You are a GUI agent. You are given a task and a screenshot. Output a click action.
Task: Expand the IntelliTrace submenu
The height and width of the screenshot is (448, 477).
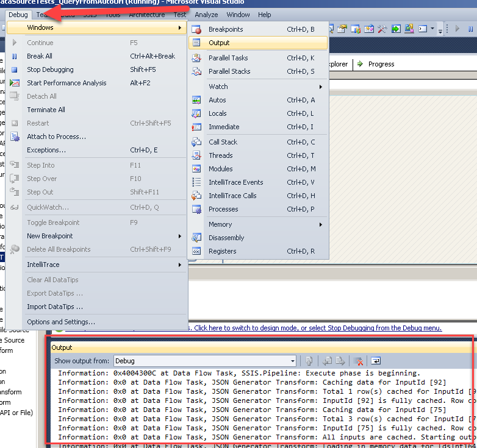click(x=96, y=265)
